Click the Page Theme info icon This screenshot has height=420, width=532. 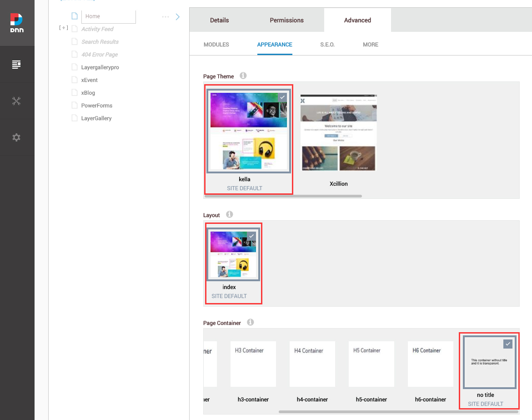point(243,76)
